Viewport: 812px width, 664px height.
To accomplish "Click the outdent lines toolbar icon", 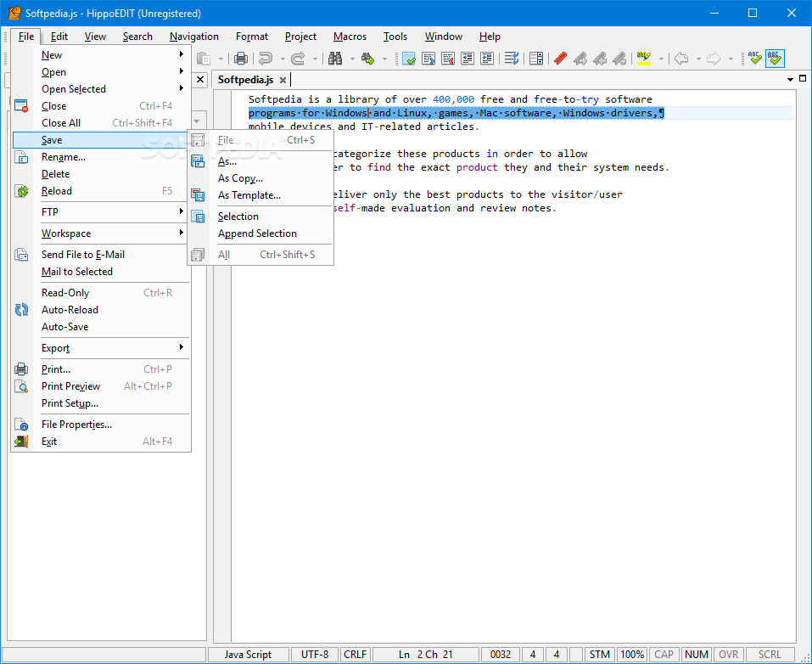I will 468,59.
